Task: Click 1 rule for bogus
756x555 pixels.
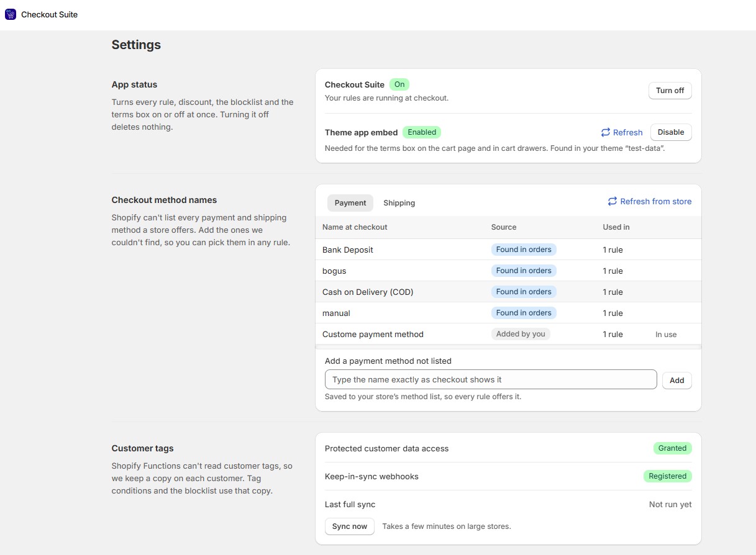Action: point(613,271)
